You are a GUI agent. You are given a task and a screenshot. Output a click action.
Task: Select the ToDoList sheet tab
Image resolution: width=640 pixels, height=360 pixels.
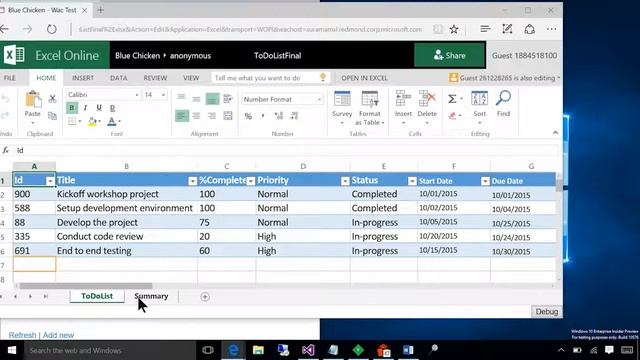[x=97, y=296]
